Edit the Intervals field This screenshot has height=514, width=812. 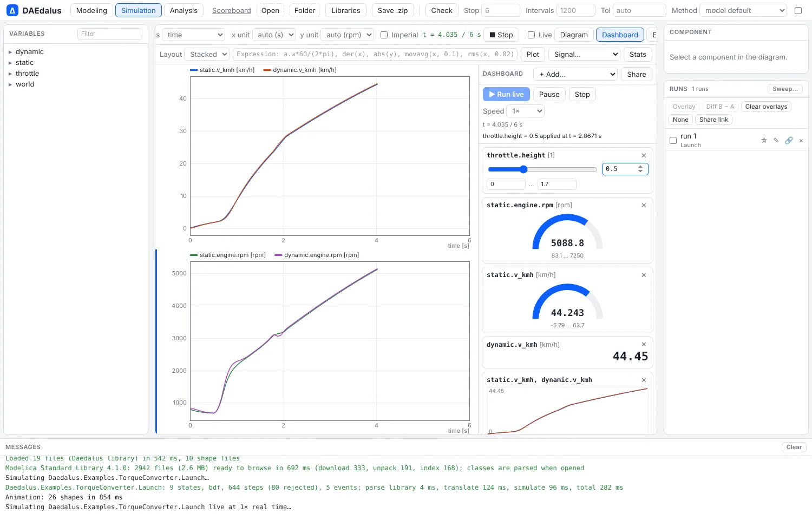(576, 10)
